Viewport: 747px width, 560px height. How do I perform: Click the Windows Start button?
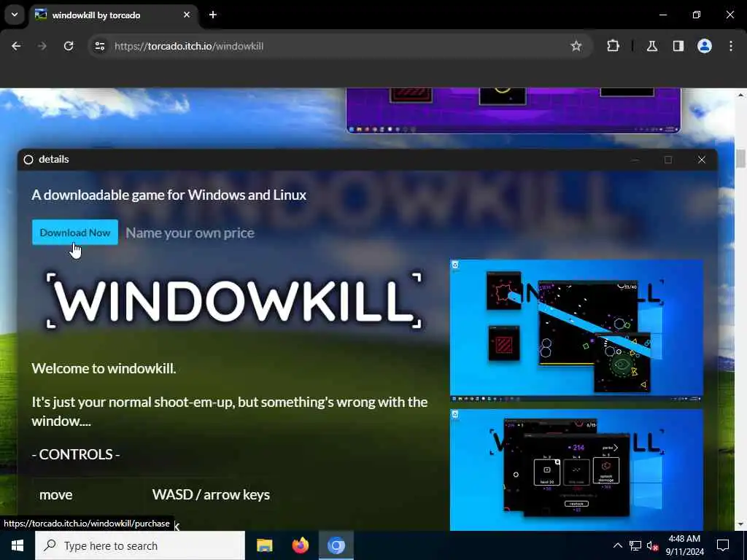pos(18,545)
